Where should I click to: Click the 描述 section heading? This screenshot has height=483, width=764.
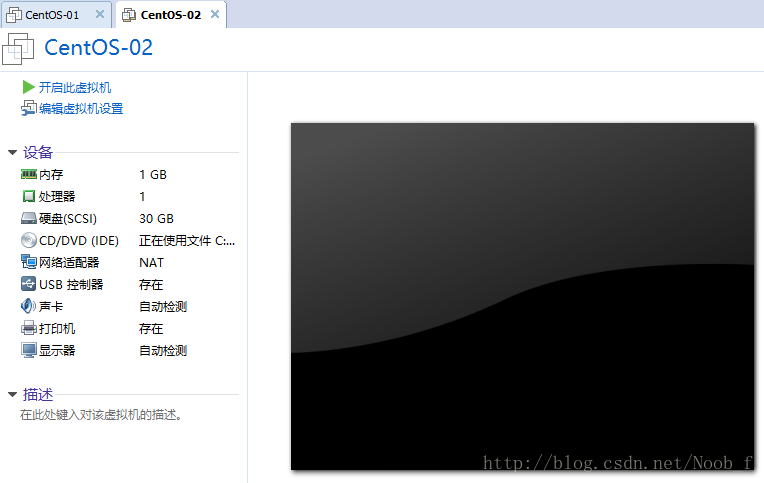tap(38, 394)
